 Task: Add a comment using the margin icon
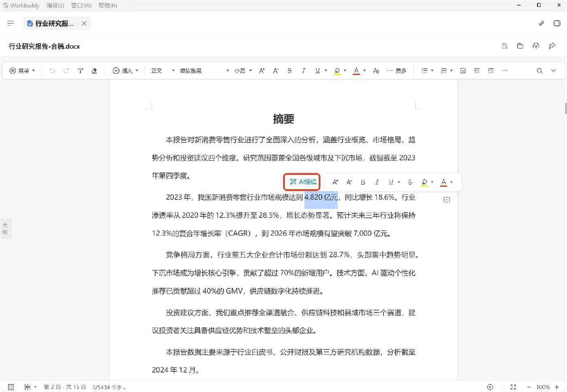447,200
